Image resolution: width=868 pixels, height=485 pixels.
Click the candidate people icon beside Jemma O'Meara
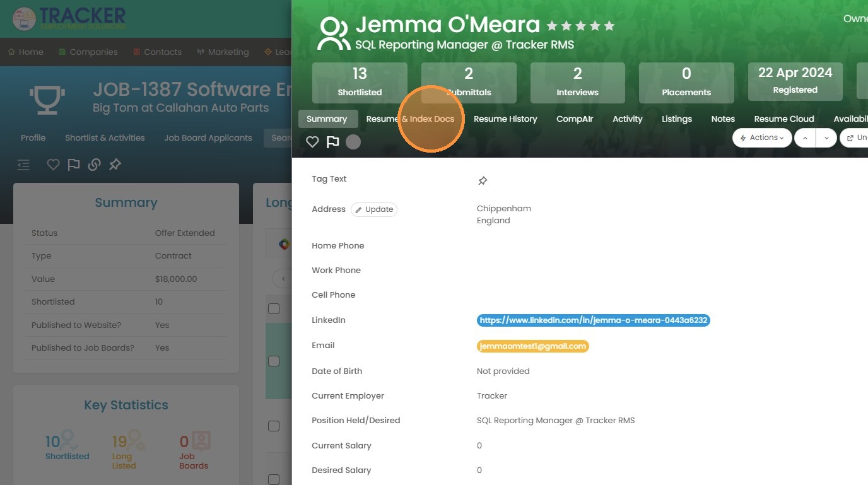coord(334,33)
